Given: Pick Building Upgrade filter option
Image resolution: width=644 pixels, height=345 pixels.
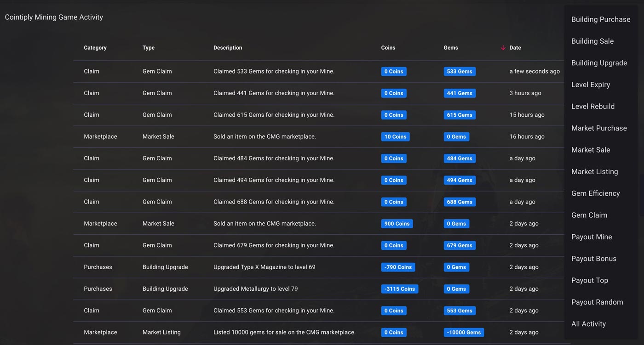Looking at the screenshot, I should coord(599,63).
